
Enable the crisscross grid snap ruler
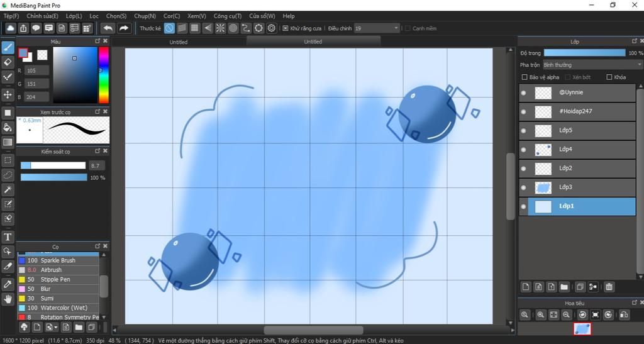click(x=195, y=28)
